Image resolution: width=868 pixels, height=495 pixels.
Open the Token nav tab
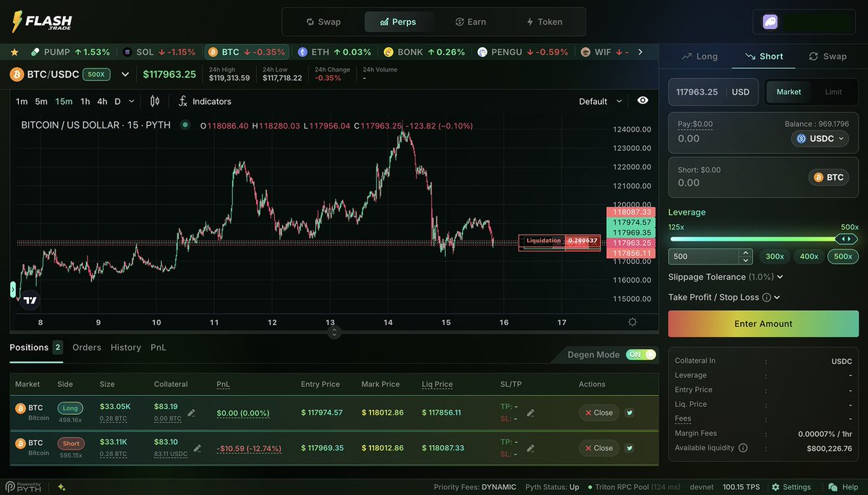pos(544,22)
